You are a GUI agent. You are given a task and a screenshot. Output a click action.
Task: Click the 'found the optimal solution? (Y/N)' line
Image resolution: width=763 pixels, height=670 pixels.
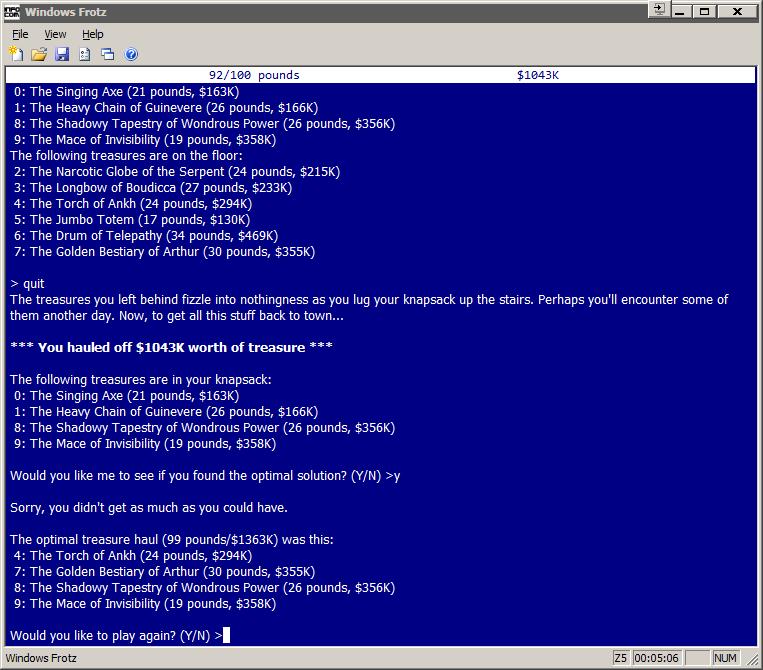(205, 475)
